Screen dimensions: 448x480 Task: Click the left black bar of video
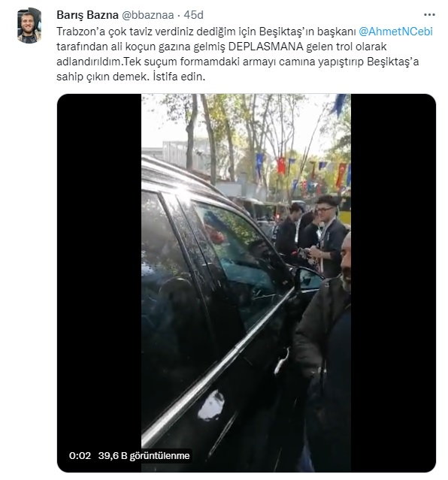point(99,282)
